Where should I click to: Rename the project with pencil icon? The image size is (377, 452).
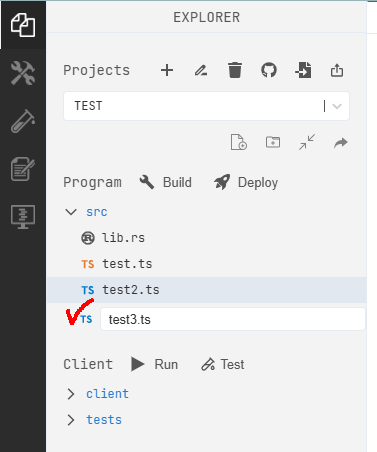tap(201, 70)
